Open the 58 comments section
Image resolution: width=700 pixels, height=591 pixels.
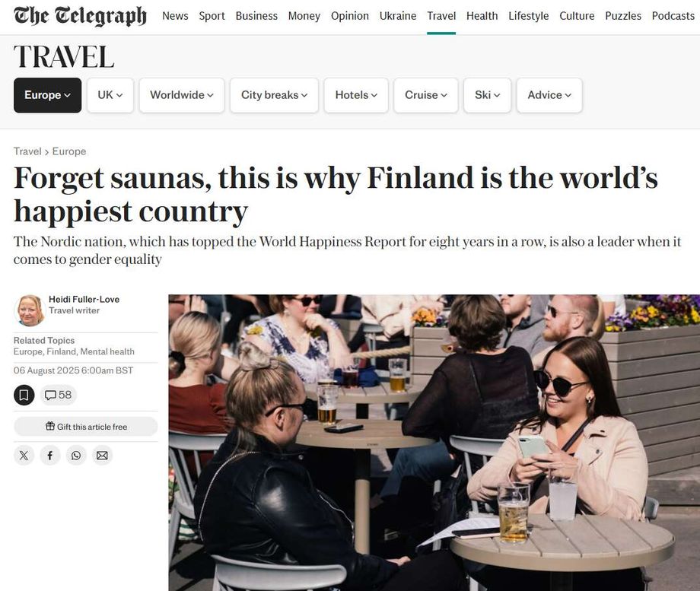(x=58, y=395)
